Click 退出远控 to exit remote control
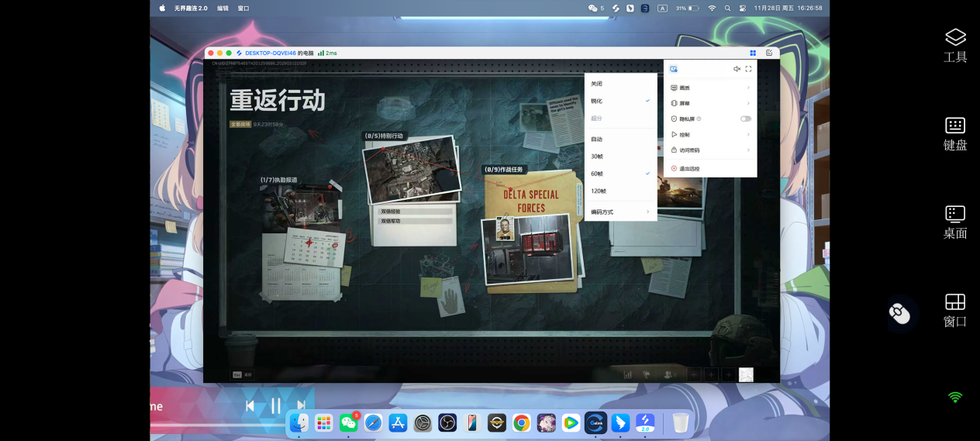This screenshot has height=441, width=980. [x=710, y=168]
